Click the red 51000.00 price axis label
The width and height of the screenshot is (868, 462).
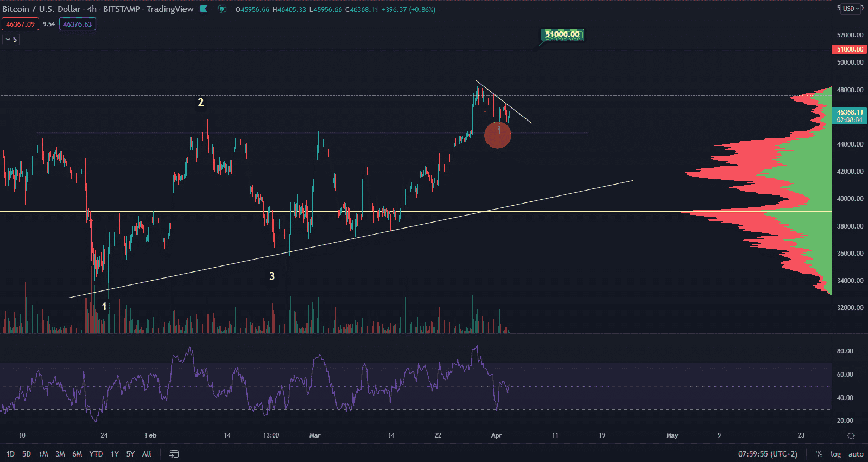(x=850, y=49)
